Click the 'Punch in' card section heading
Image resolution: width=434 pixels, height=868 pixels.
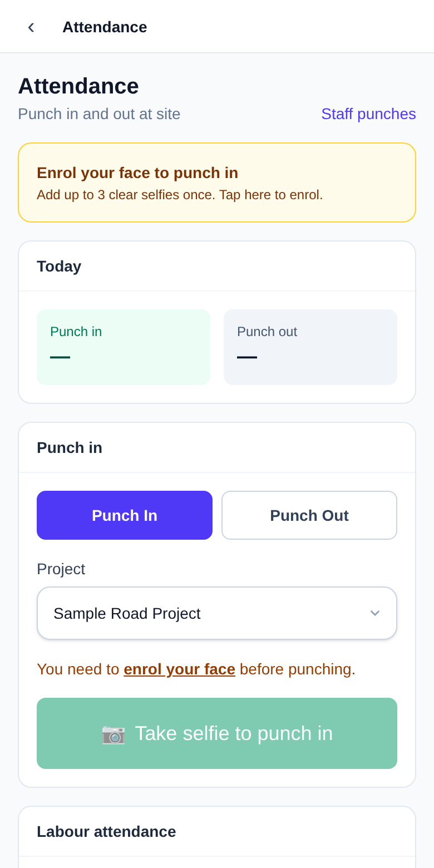70,448
